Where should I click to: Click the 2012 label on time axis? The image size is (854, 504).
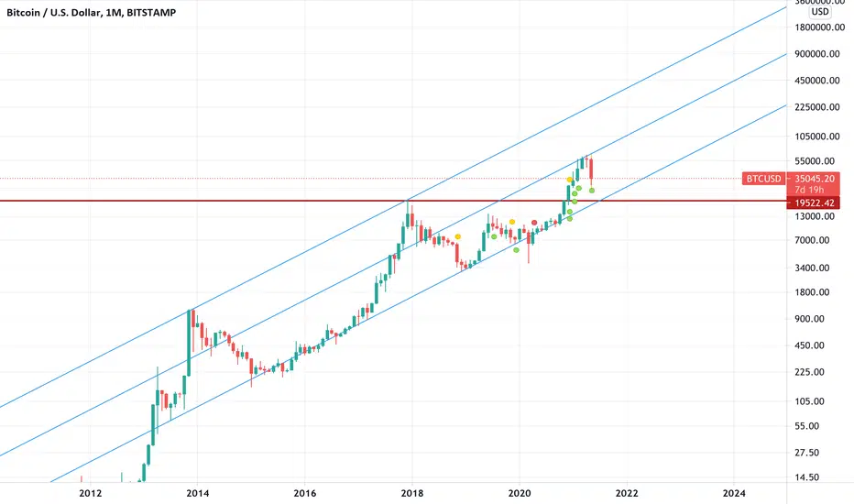click(x=90, y=493)
